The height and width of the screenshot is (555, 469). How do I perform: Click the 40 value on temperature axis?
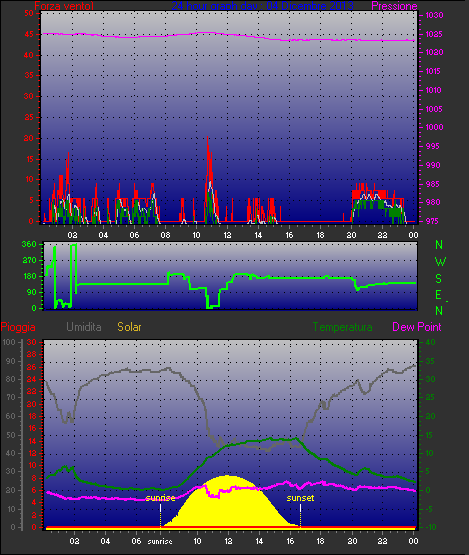tap(430, 342)
